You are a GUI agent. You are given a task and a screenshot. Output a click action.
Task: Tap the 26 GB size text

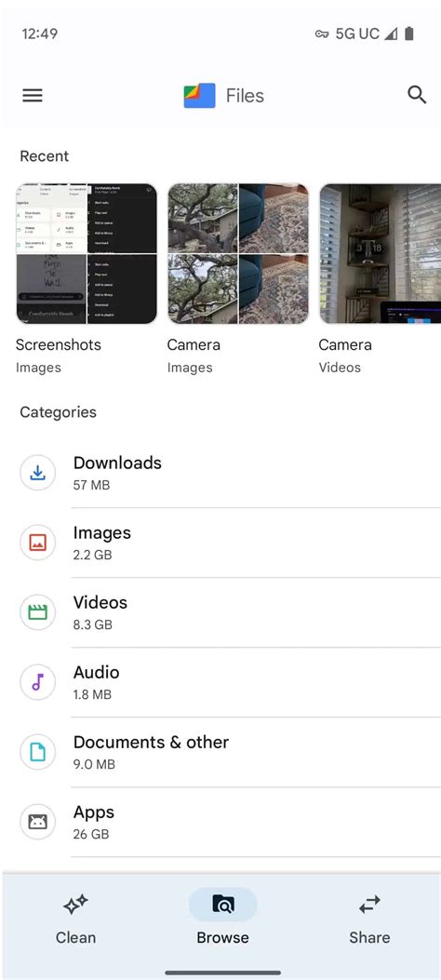(91, 834)
